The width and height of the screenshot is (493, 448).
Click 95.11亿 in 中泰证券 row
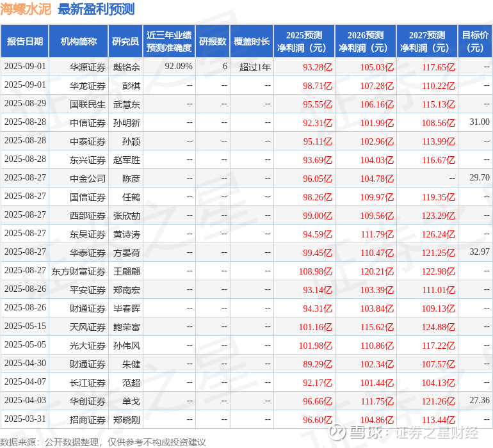tap(318, 141)
